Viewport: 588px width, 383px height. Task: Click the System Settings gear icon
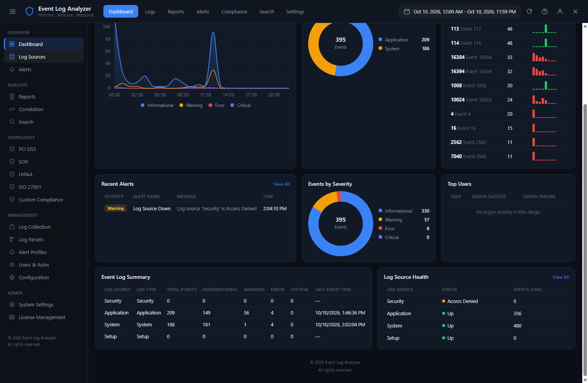[x=12, y=304]
